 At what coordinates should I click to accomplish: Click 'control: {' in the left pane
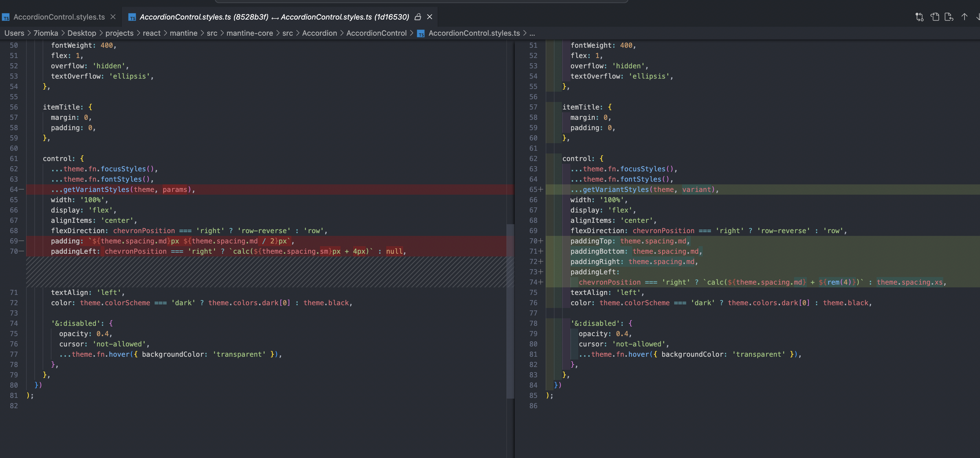(63, 159)
